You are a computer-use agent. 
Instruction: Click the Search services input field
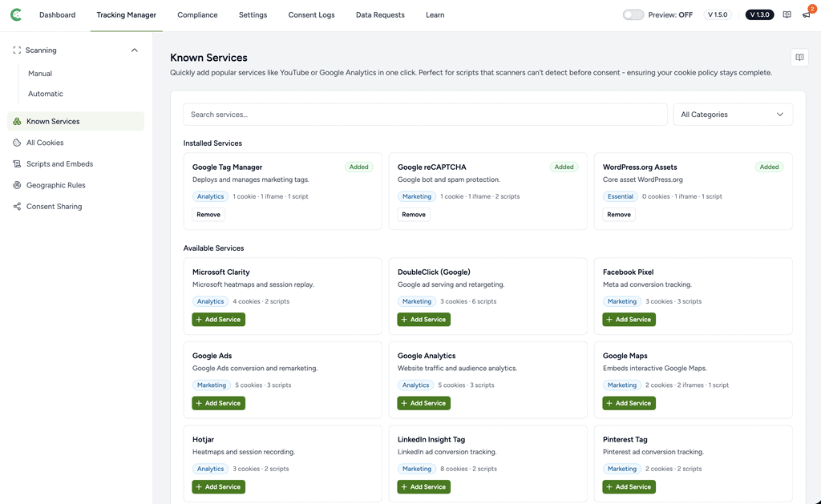click(425, 115)
